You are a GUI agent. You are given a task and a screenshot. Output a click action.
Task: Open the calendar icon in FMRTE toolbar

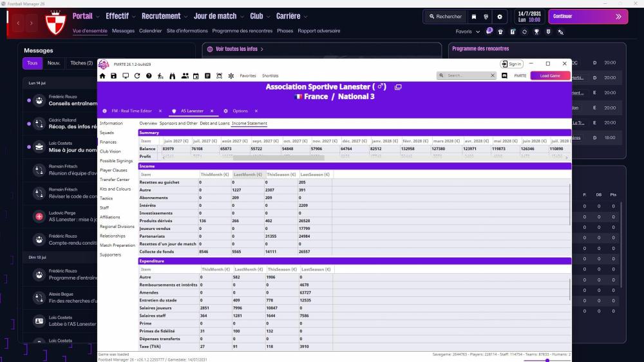196,76
